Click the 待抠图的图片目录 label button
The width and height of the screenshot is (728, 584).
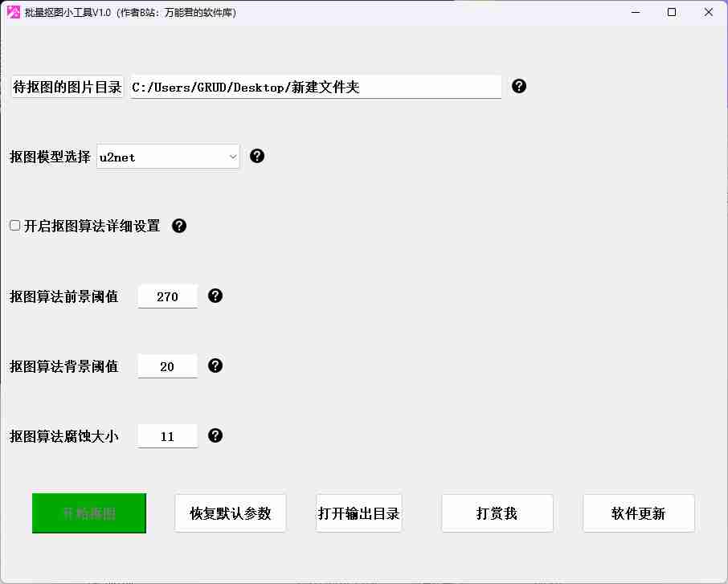click(x=66, y=86)
